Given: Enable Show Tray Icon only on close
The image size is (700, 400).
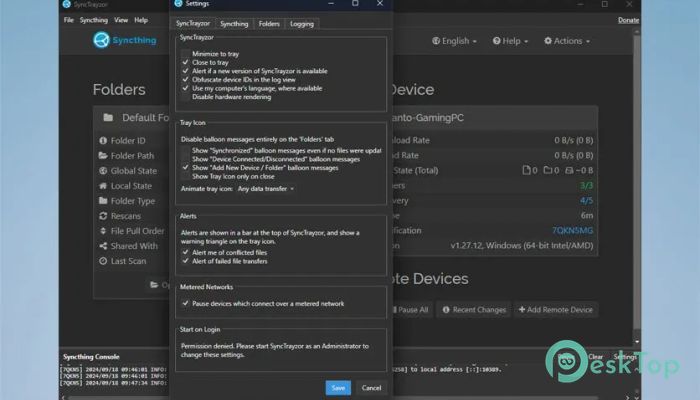Looking at the screenshot, I should coord(185,176).
